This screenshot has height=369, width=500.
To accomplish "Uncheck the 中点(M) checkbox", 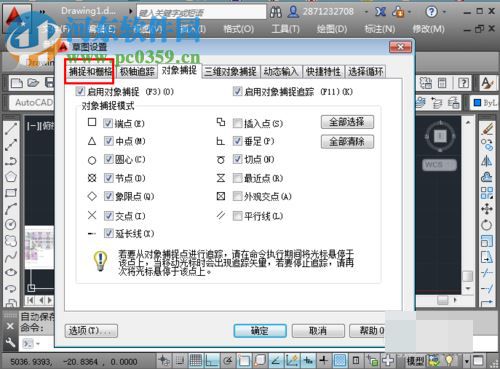I will pos(108,141).
